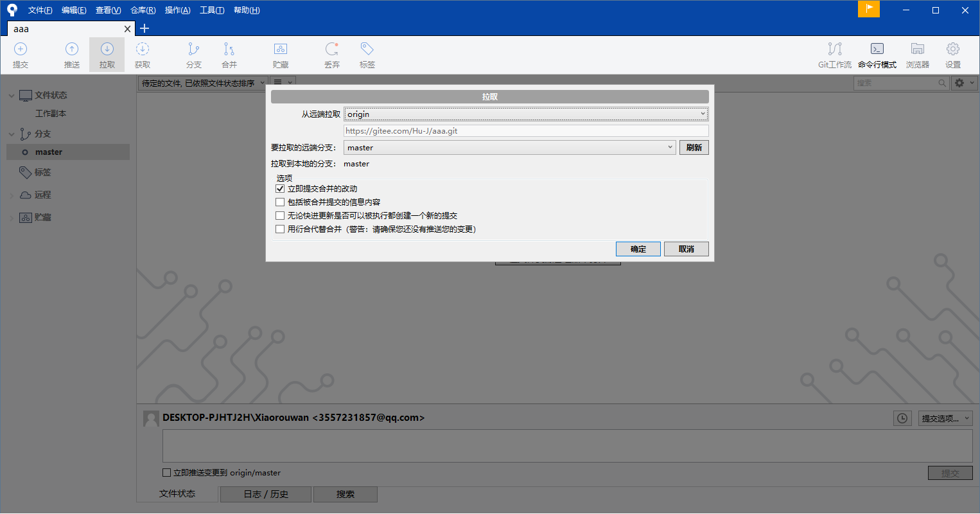
Task: Click the 拉取到本地的分支 master text
Action: coord(356,164)
